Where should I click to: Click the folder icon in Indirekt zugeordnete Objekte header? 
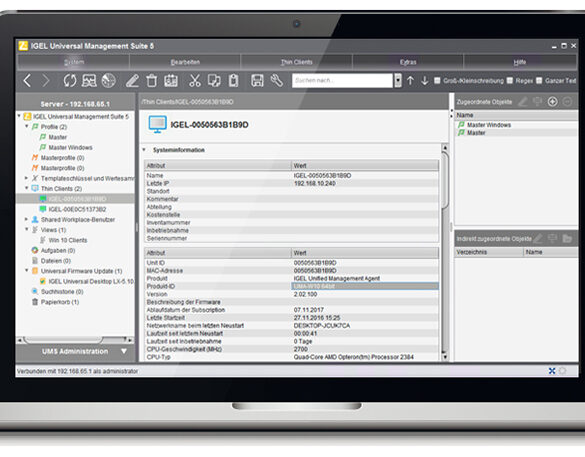click(x=567, y=238)
